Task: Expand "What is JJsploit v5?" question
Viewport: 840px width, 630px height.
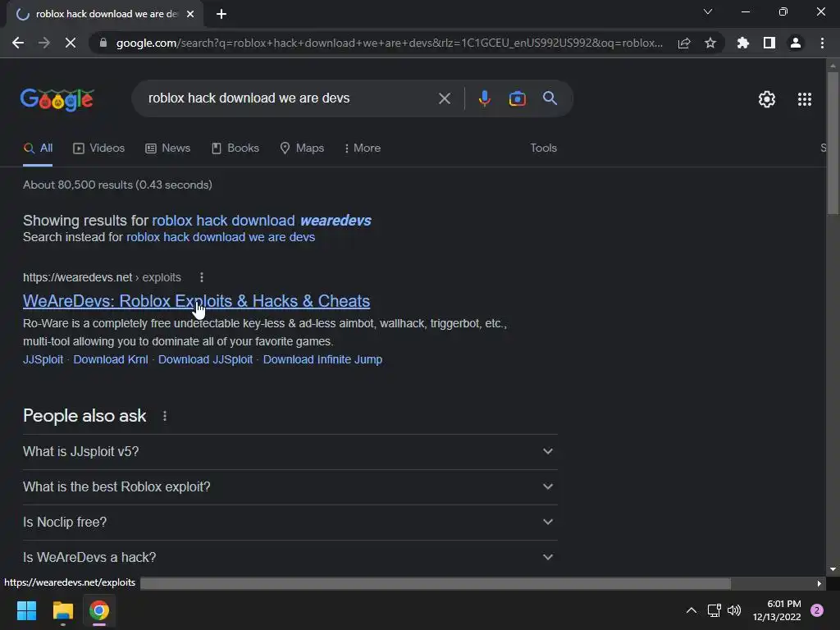Action: click(x=290, y=452)
